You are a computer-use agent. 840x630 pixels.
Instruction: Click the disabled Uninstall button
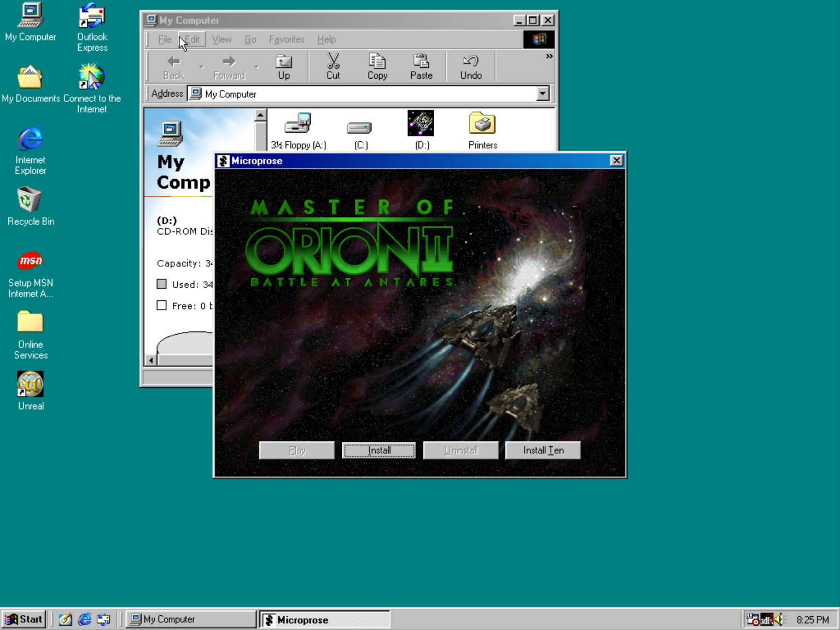(461, 451)
